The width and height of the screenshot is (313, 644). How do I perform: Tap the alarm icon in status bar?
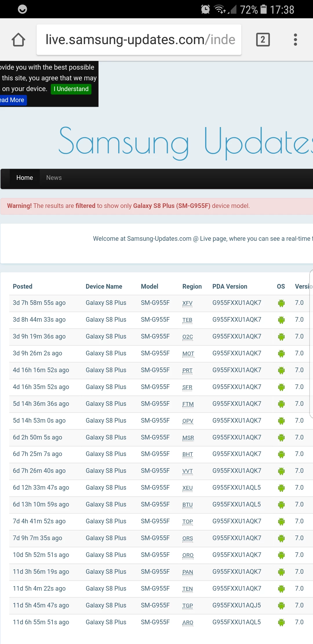(205, 9)
